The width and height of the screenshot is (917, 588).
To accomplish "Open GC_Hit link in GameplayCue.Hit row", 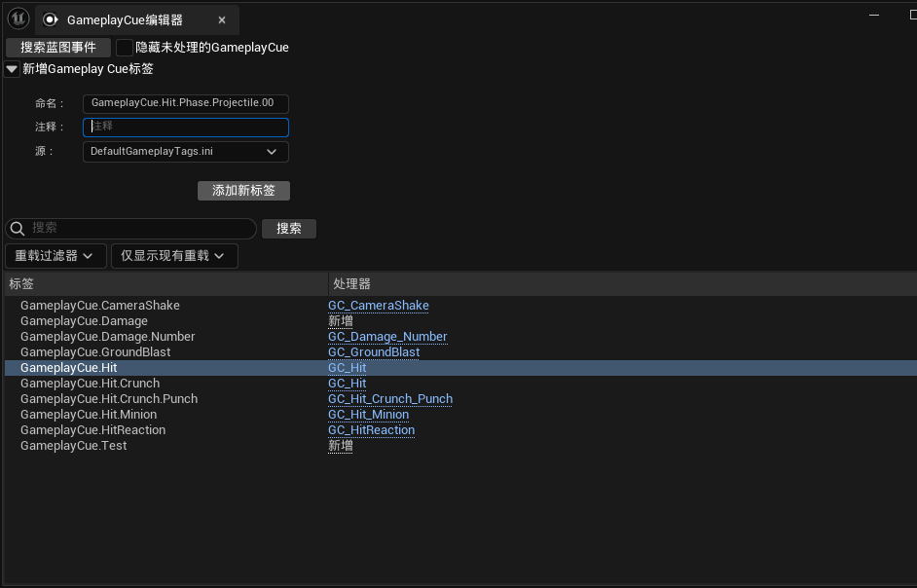I will (x=348, y=367).
